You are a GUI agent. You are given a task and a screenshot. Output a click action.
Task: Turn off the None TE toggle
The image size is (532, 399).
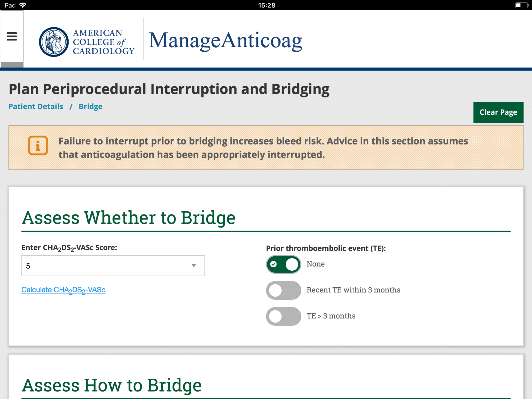click(x=283, y=264)
